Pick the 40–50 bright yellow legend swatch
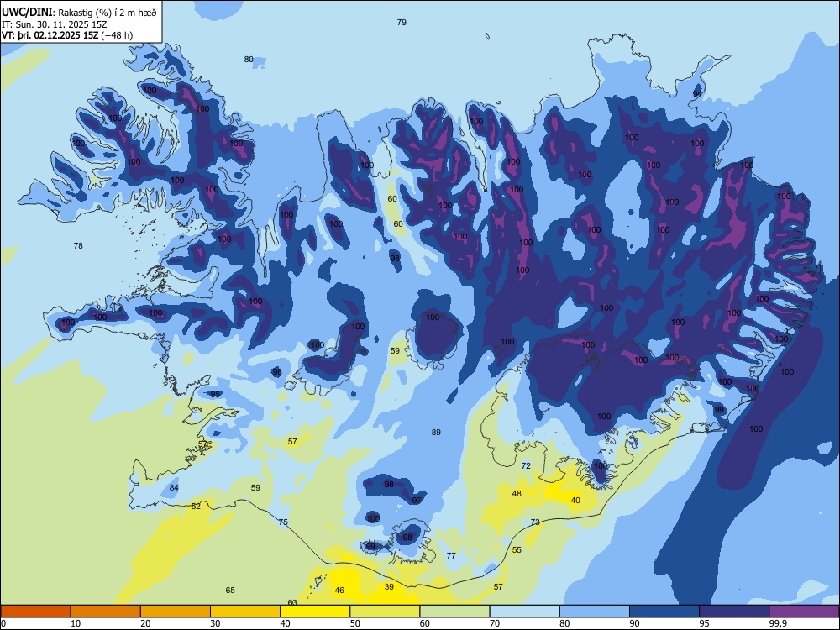 [x=315, y=612]
